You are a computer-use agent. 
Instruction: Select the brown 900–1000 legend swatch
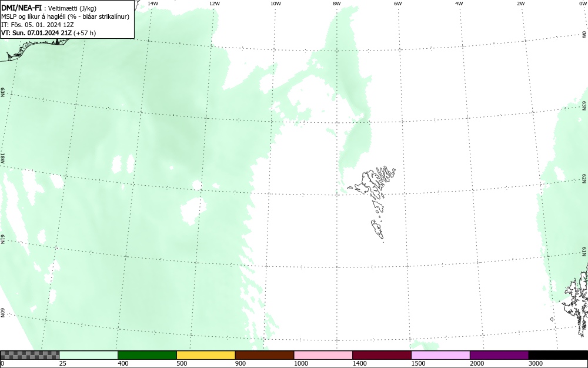click(265, 355)
